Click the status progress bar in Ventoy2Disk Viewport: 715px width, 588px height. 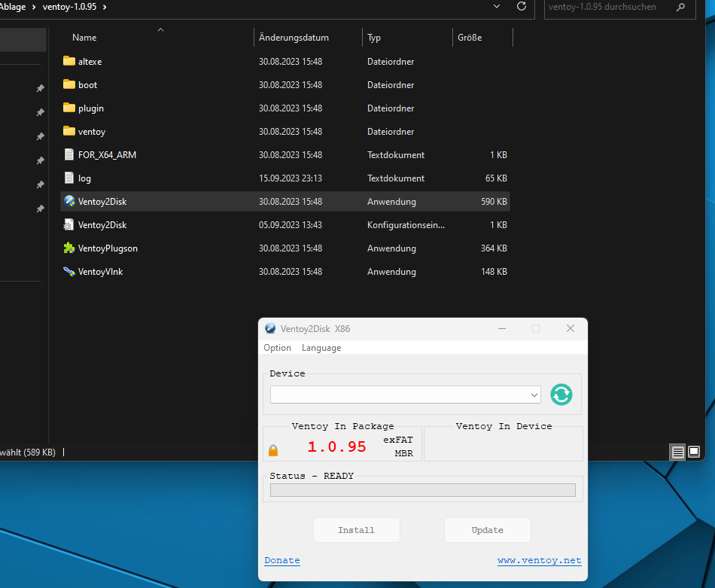point(423,490)
